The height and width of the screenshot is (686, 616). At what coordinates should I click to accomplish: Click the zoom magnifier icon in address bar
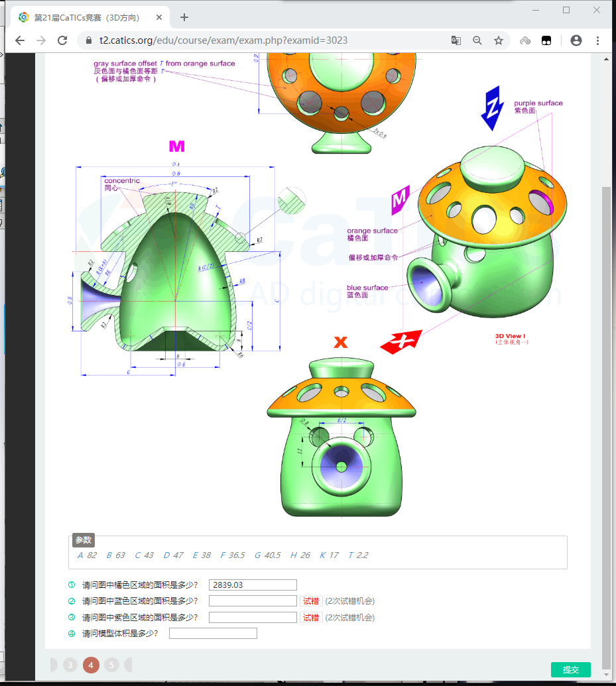coord(477,40)
